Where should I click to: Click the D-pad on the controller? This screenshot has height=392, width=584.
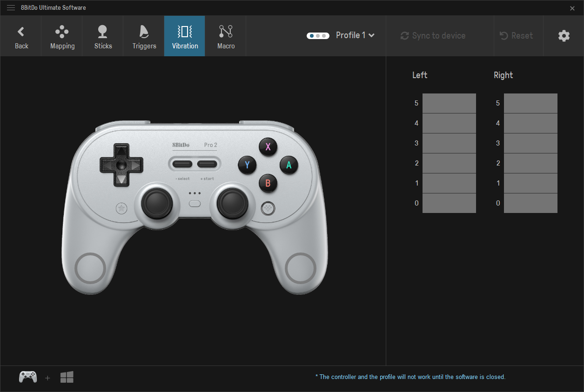click(x=121, y=165)
